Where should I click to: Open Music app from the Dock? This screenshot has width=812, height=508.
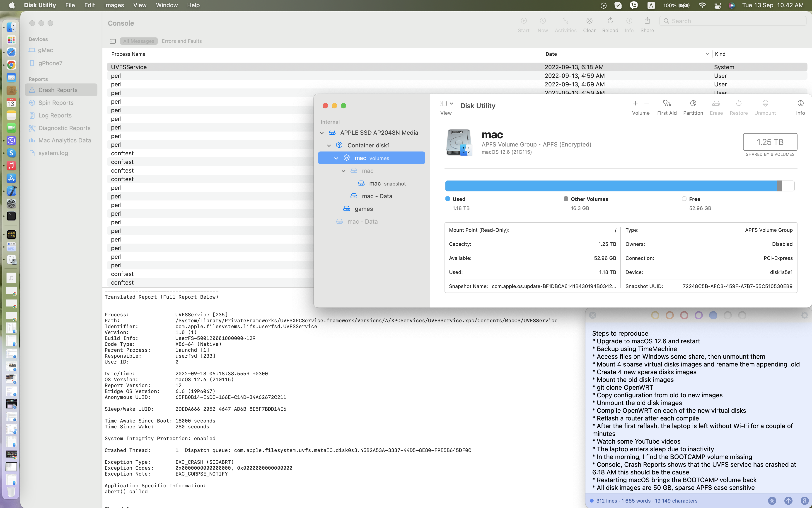coord(11,166)
